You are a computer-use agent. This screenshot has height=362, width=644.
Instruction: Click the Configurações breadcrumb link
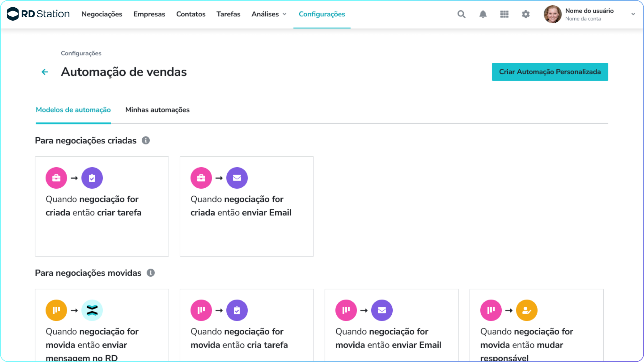pos(81,53)
